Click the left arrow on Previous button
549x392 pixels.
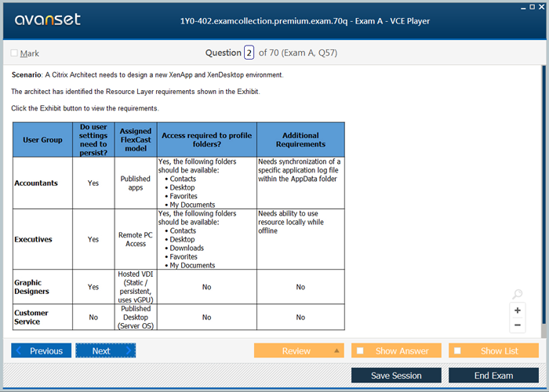[19, 351]
